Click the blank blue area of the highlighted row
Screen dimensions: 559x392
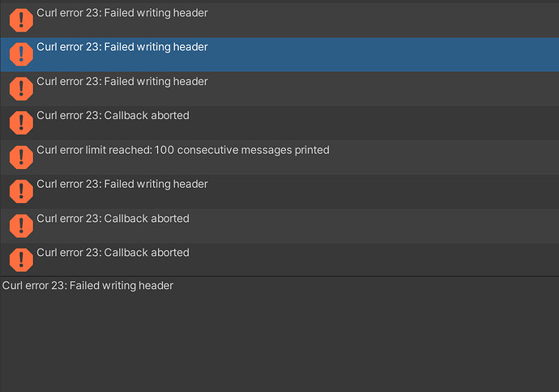click(383, 54)
